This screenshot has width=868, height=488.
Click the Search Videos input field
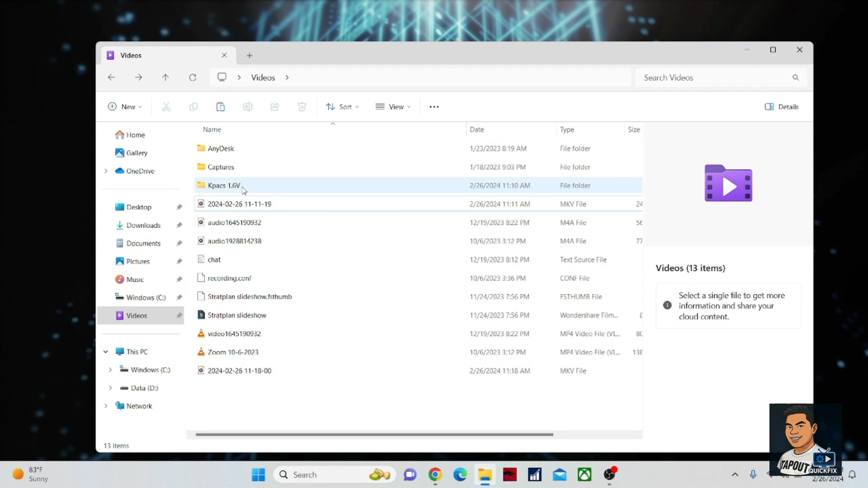pos(721,78)
